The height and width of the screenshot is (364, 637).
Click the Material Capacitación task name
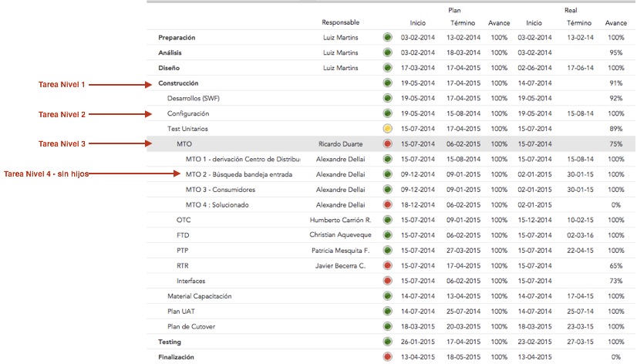[x=199, y=296]
